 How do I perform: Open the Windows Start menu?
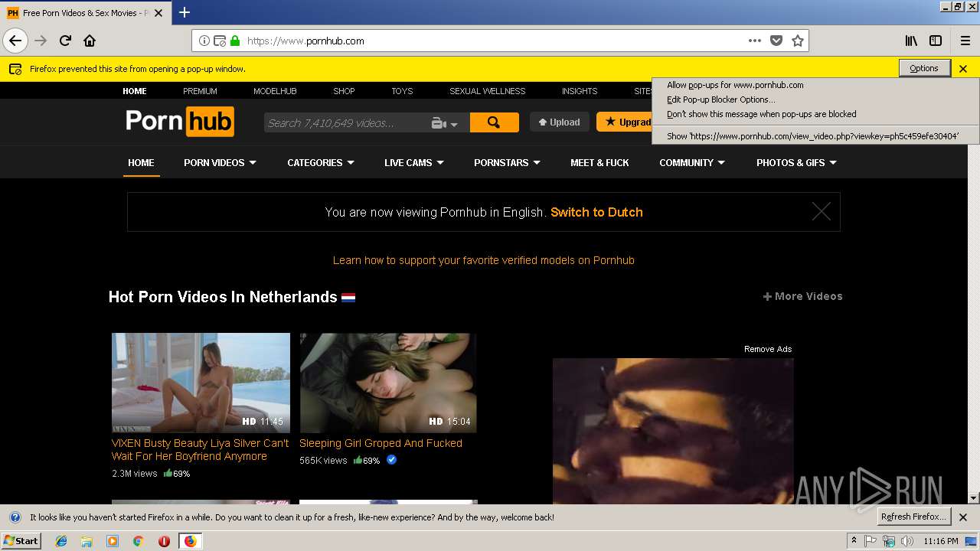click(21, 541)
